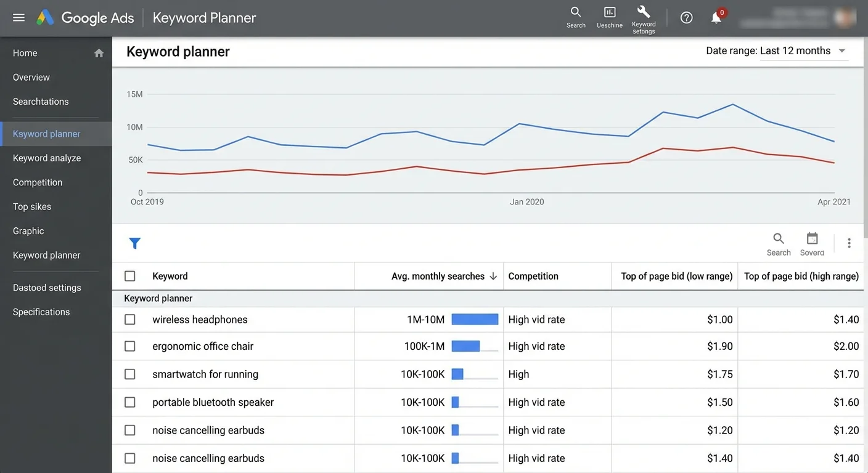Open Keyword analyze in sidebar
The image size is (868, 473).
(47, 158)
